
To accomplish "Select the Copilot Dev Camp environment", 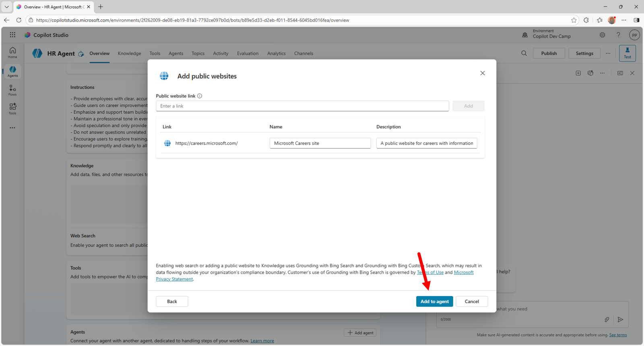I will 552,36.
